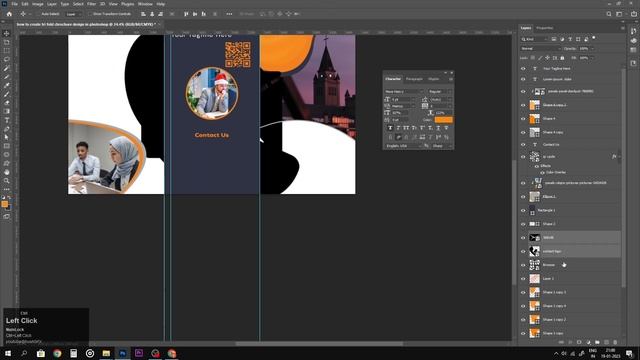Click new adjustment layer icon
Image resolution: width=640 pixels, height=360 pixels.
coord(588,342)
